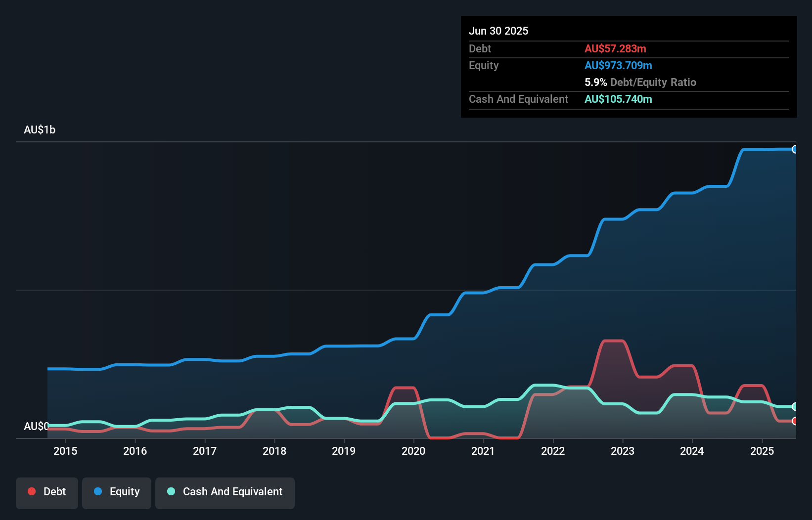Viewport: 812px width, 520px height.
Task: Select the 2025 year label
Action: click(762, 451)
